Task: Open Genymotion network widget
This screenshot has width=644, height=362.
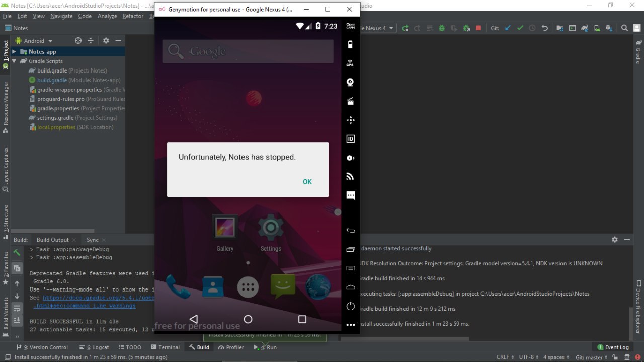Action: click(351, 177)
